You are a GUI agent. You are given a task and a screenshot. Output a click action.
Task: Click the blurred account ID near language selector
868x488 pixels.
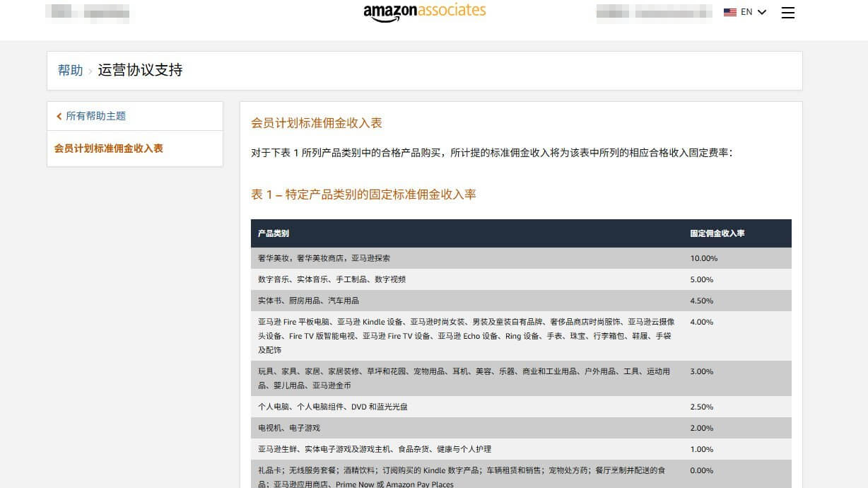(654, 13)
